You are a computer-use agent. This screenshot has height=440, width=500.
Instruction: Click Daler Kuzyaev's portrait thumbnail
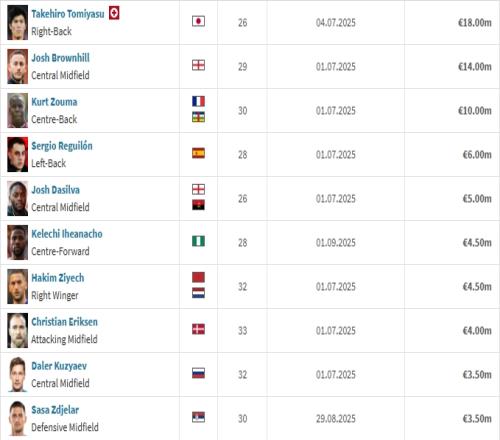(18, 374)
